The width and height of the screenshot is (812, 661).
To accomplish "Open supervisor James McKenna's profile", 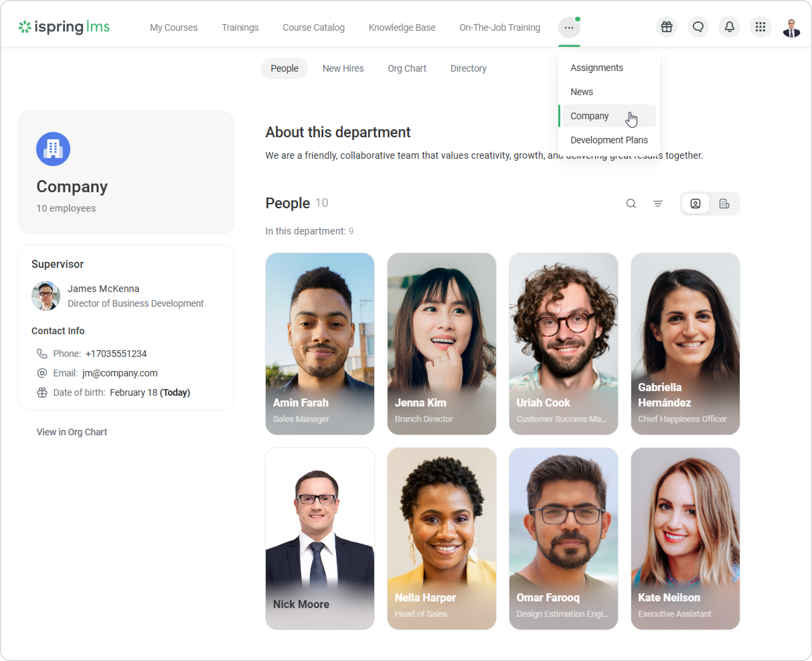I will point(103,289).
